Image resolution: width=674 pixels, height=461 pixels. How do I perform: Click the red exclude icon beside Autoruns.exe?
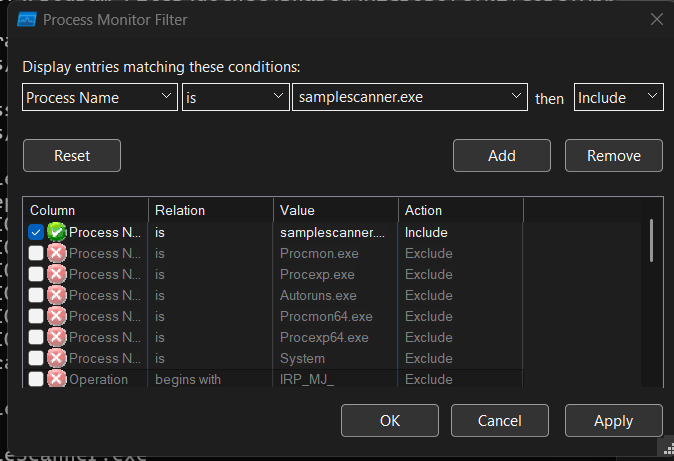point(57,295)
